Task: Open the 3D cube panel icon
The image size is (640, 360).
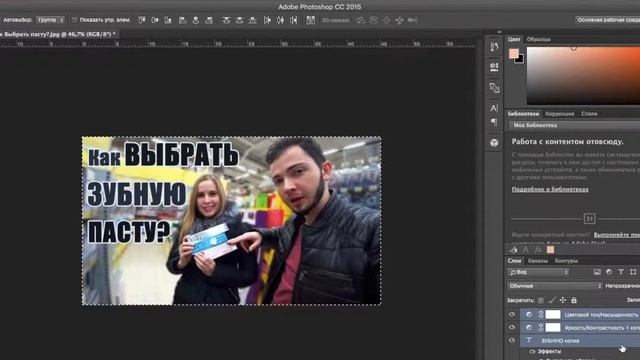Action: click(494, 142)
